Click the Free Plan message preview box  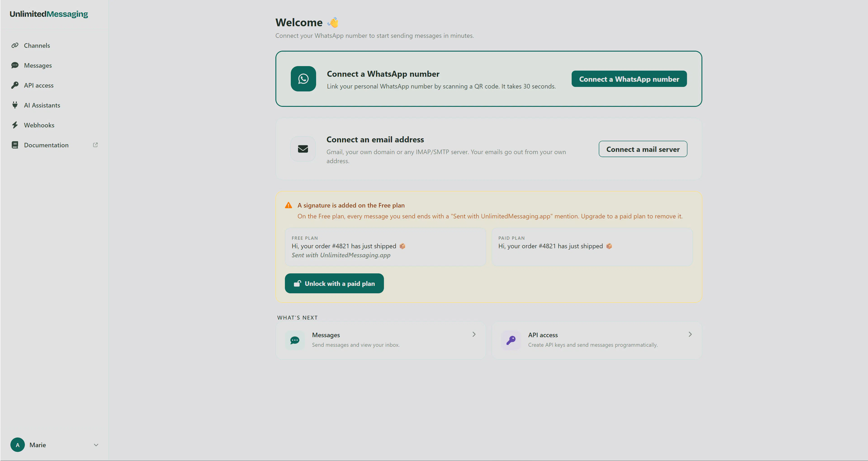coord(385,246)
